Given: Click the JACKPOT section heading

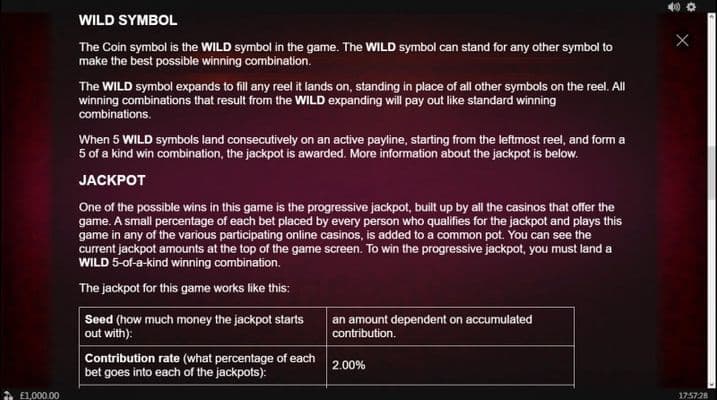Looking at the screenshot, I should (112, 181).
